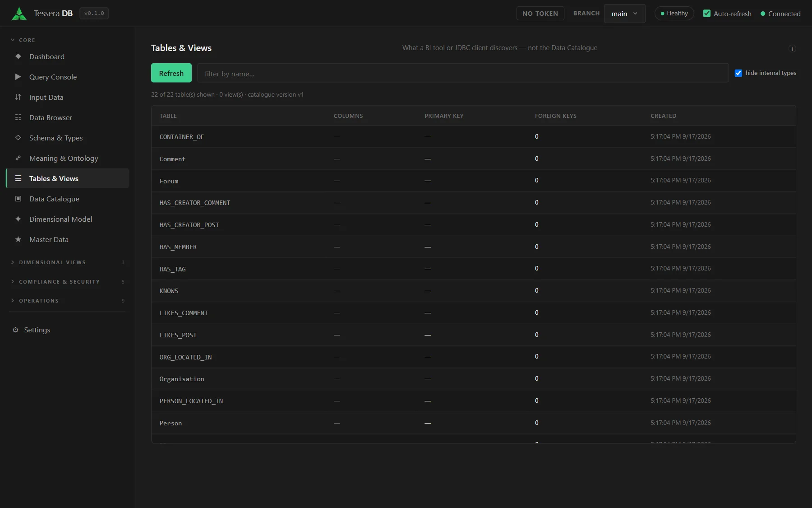Select the HAS_CREATOR_POST table row
Image resolution: width=812 pixels, height=508 pixels.
pyautogui.click(x=473, y=225)
